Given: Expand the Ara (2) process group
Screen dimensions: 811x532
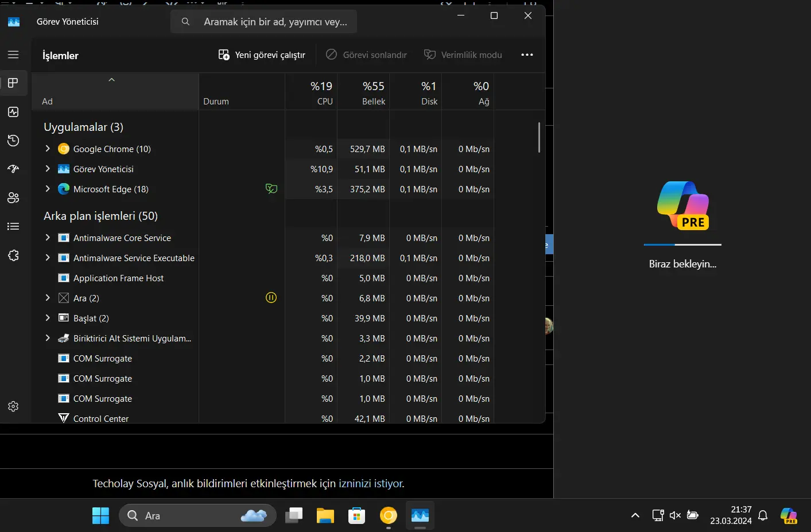Looking at the screenshot, I should [x=48, y=298].
